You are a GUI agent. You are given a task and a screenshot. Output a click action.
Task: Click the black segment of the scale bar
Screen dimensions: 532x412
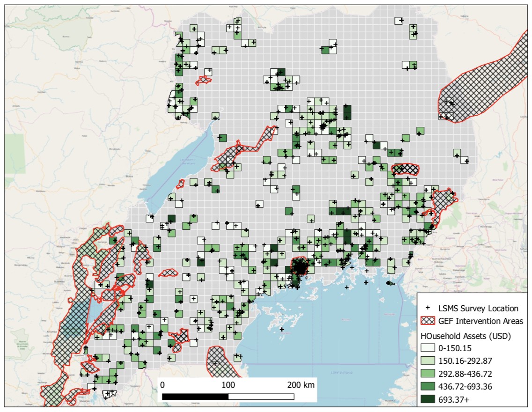(x=195, y=397)
